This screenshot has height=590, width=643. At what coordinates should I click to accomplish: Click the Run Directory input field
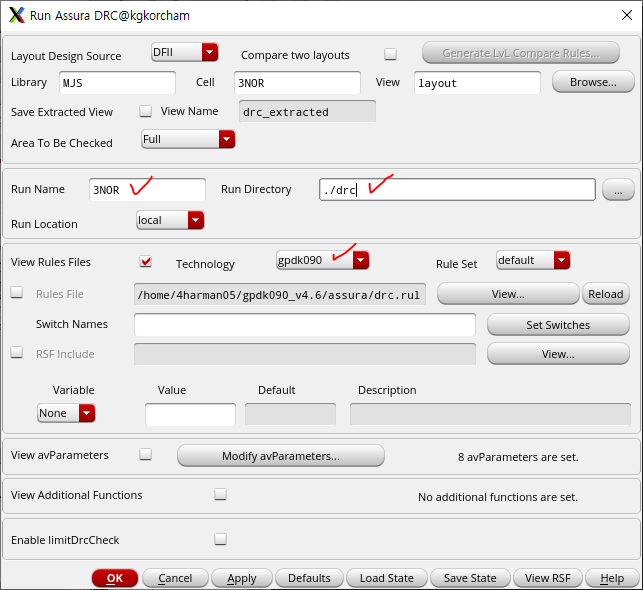click(x=457, y=189)
